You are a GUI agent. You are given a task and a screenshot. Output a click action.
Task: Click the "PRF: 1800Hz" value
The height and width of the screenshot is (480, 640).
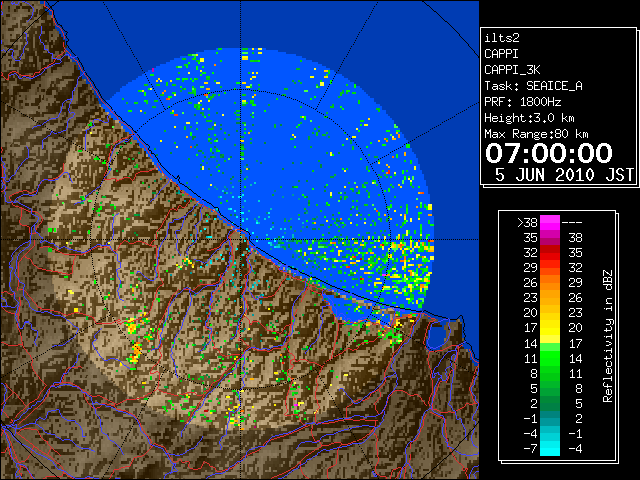(522, 102)
